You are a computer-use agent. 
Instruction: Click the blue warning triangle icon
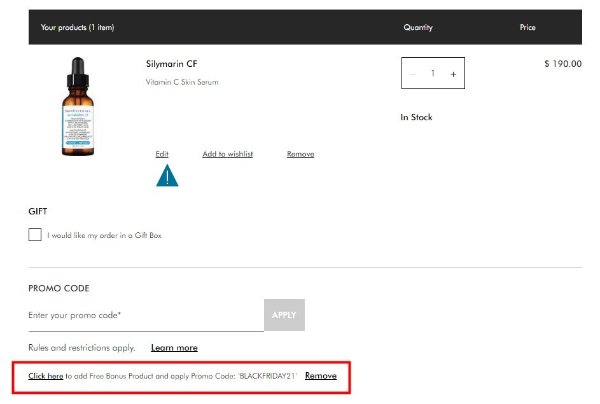point(167,176)
